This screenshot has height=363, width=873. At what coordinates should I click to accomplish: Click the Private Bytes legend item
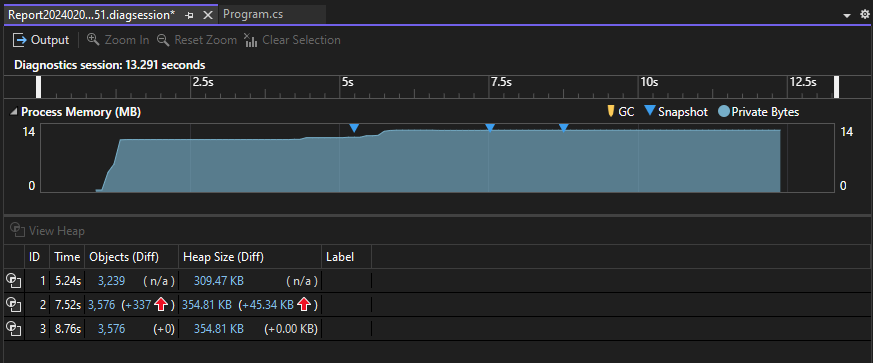pos(759,112)
